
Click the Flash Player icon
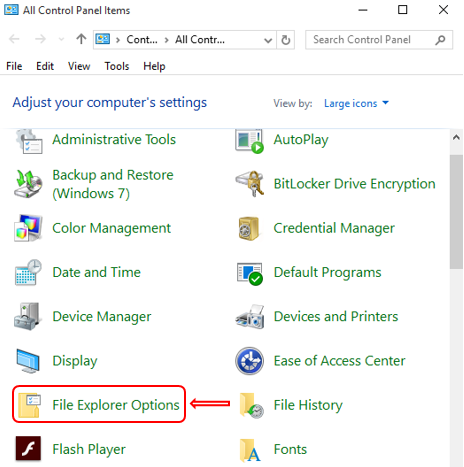click(x=28, y=448)
